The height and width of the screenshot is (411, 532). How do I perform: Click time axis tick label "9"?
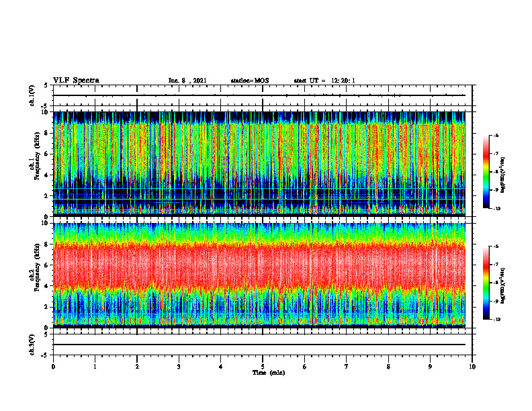[x=430, y=367]
